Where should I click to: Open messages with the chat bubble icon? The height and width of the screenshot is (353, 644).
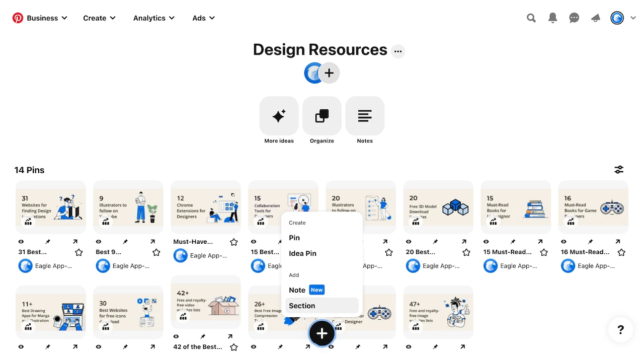[x=574, y=18]
